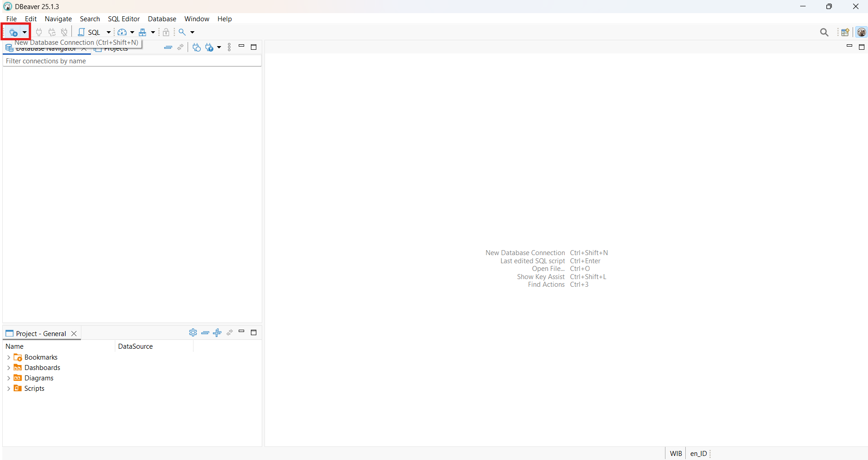Toggle link with editor in Project panel
The height and width of the screenshot is (460, 868).
click(x=230, y=333)
